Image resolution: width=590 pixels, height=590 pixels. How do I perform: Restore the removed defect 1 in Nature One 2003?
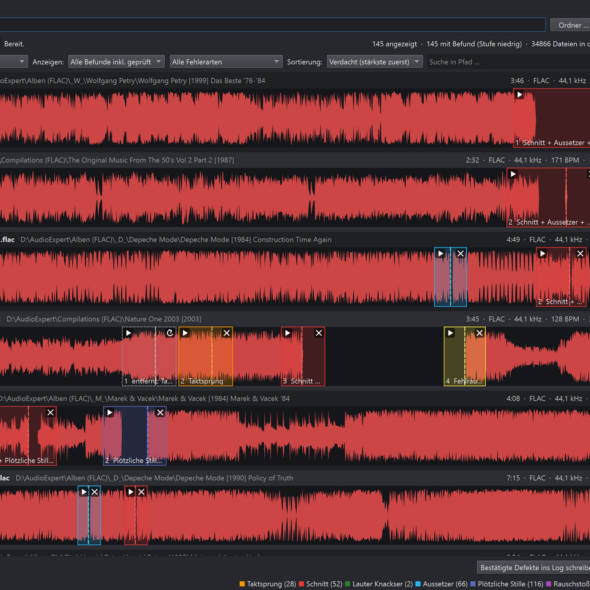[x=170, y=333]
